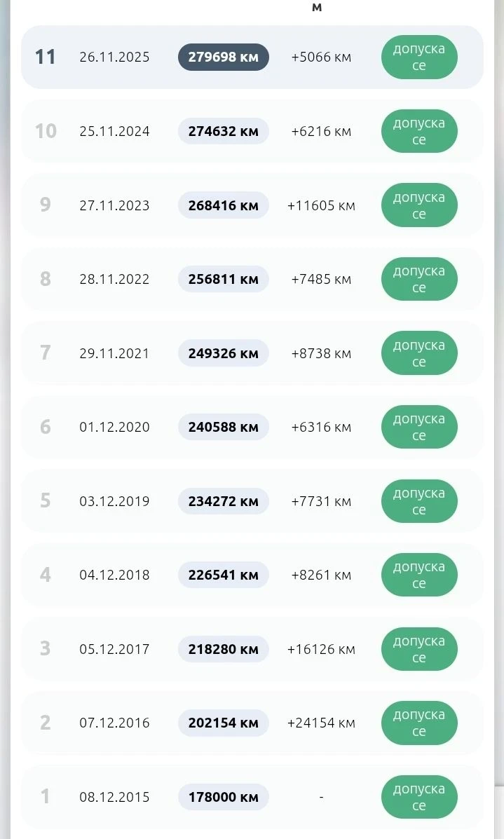Image resolution: width=504 pixels, height=839 pixels.
Task: Select the 29.11.2021 inspection date
Action: click(114, 353)
